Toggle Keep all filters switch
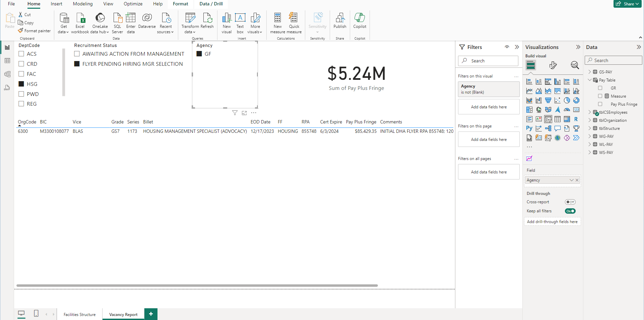The width and height of the screenshot is (644, 320). [570, 211]
